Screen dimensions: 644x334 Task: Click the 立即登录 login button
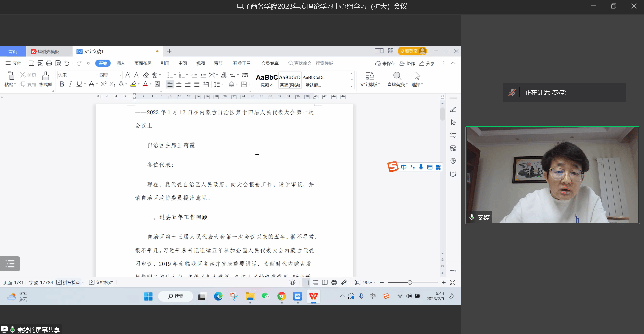coord(412,51)
